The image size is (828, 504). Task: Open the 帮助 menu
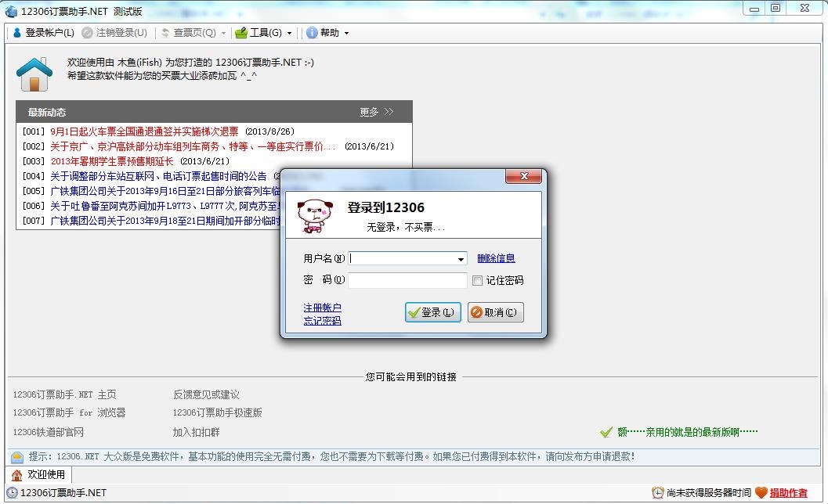[327, 33]
